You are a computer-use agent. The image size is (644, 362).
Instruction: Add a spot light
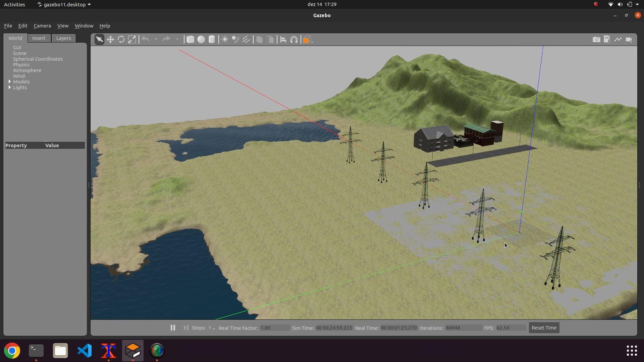(x=235, y=40)
